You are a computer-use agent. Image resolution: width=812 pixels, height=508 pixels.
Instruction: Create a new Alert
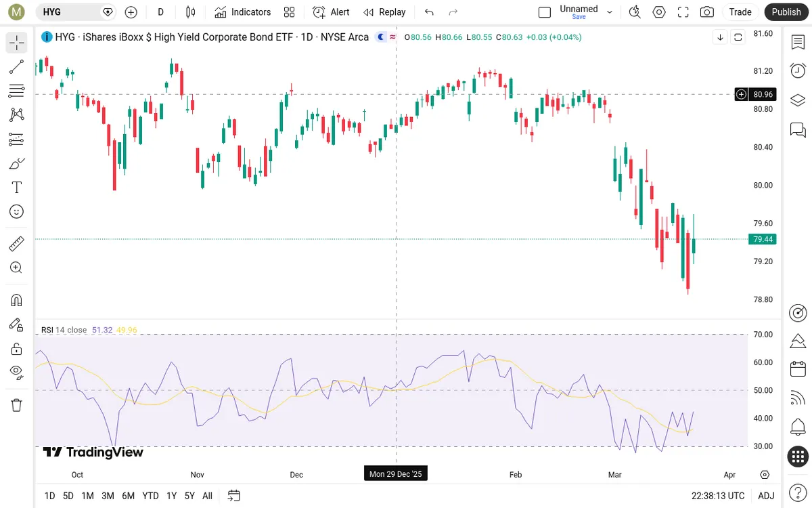[332, 12]
